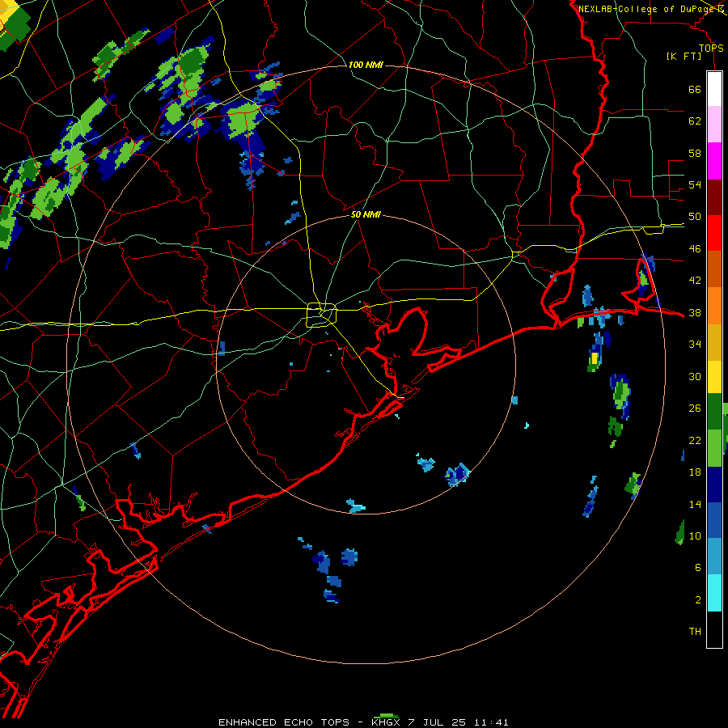The image size is (728, 728).
Task: Click the 'KHGX' station identifier
Action: (386, 722)
